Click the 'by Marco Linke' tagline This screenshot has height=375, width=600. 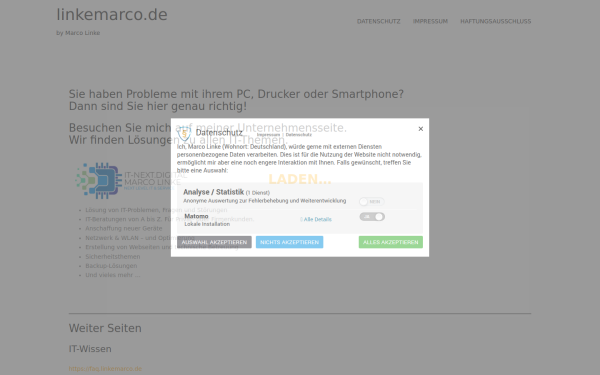[78, 33]
